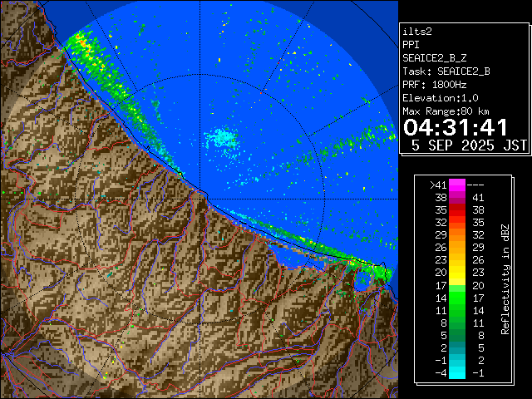This screenshot has width=532, height=399.
Task: Click the Reflectivity in dBZ axis title
Action: click(x=505, y=278)
